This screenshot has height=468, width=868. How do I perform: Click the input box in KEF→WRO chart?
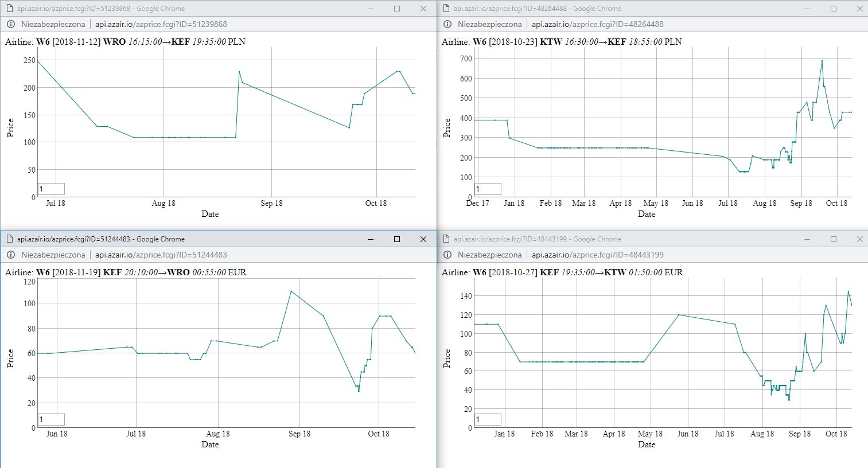click(x=51, y=419)
